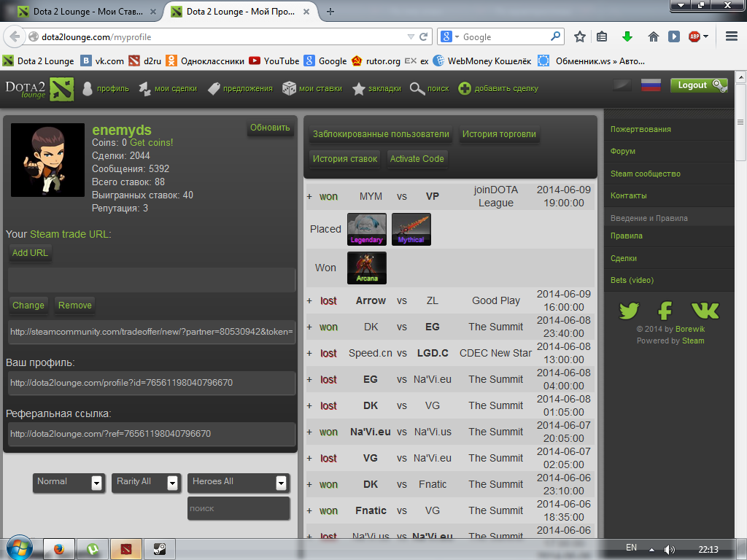The width and height of the screenshot is (747, 560).
Task: Go to предложения page
Action: tap(241, 88)
